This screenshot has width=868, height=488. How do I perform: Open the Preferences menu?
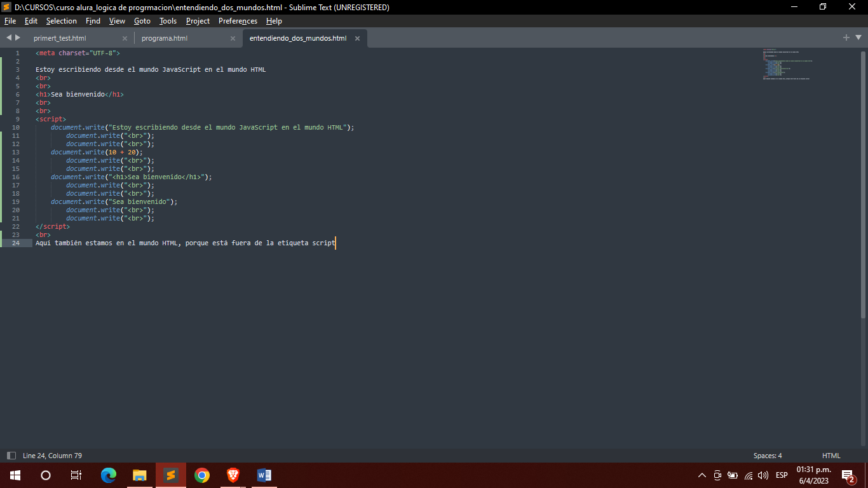pyautogui.click(x=238, y=21)
